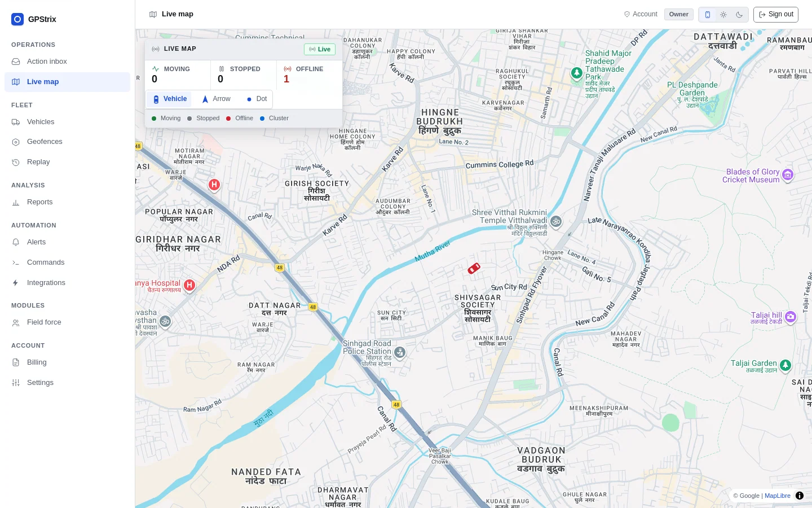
Task: Click Sinhgad Road Police Station marker
Action: (x=400, y=353)
